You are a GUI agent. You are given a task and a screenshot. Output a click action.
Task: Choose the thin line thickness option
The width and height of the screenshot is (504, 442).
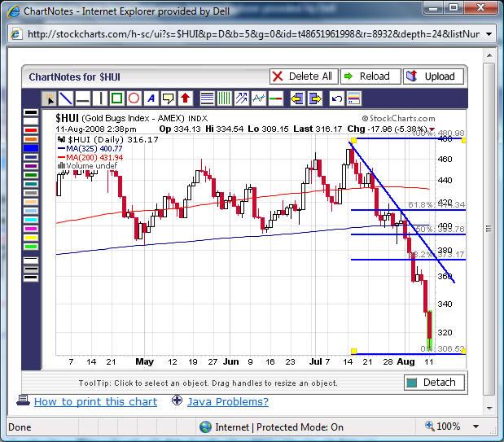point(31,260)
